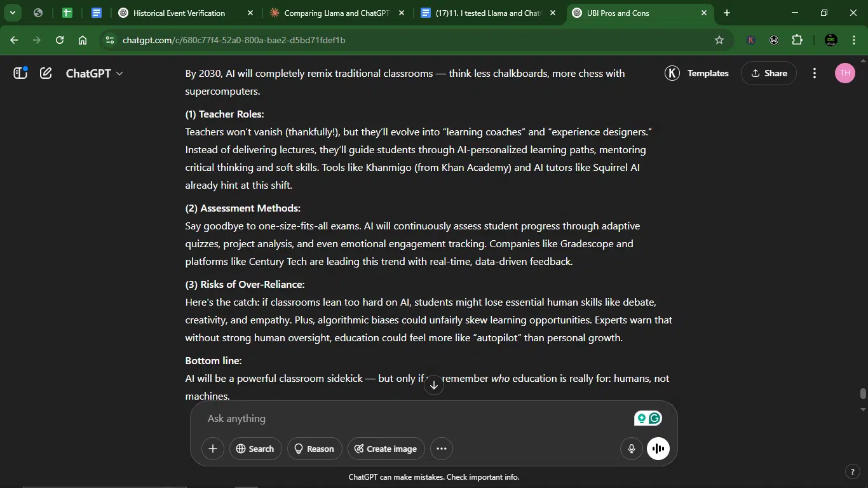
Task: Click the "ChatGPT can make mistakes" disclaimer
Action: coord(434,477)
